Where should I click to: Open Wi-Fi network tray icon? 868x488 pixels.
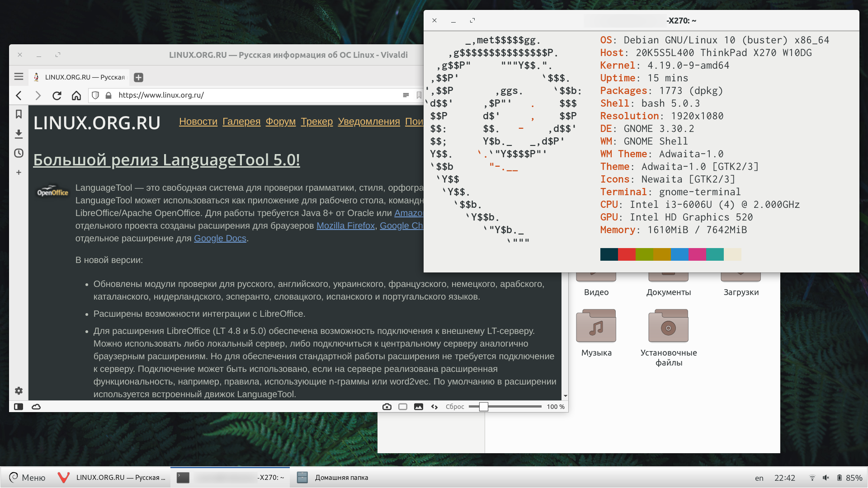click(x=812, y=478)
